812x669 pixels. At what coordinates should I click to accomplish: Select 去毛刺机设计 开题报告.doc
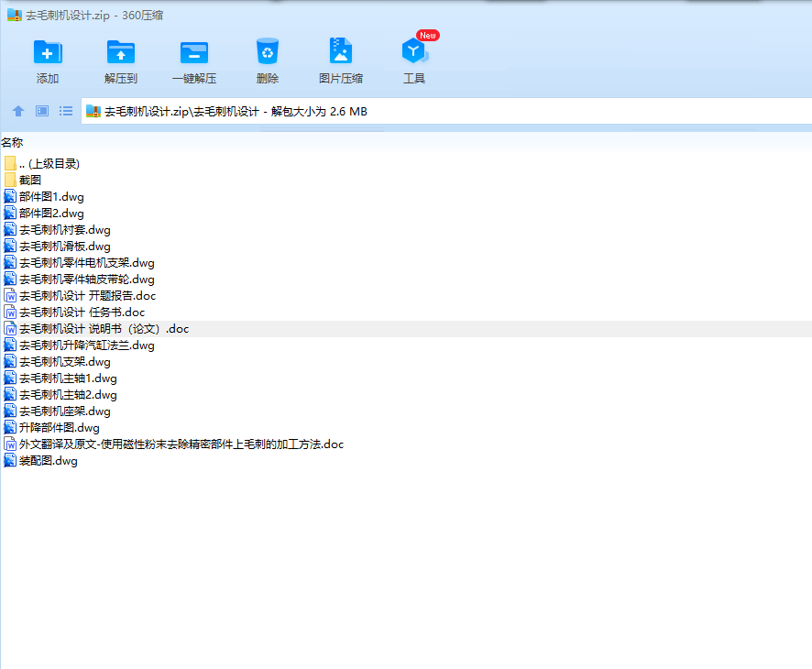[x=87, y=296]
